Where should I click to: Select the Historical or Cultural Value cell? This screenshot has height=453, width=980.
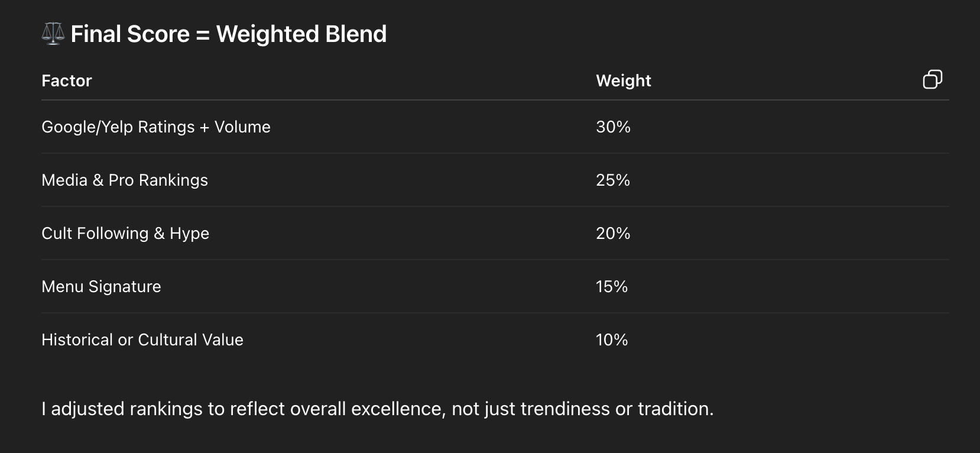coord(142,340)
